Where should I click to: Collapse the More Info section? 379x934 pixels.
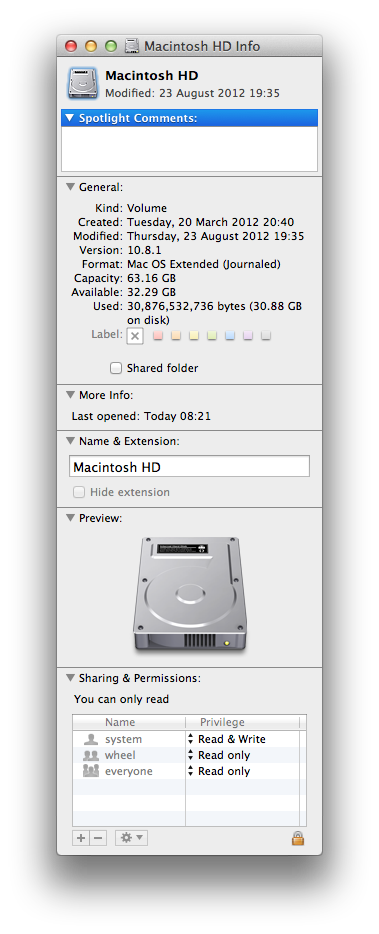[x=70, y=395]
